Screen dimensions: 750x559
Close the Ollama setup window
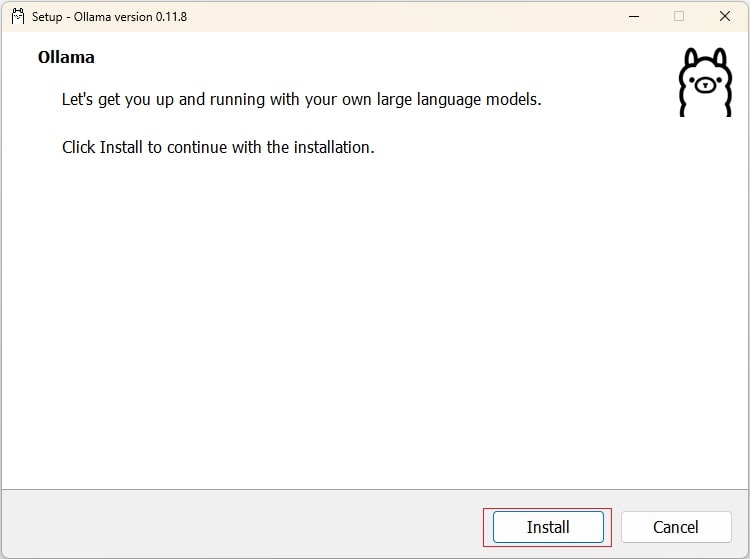click(x=725, y=16)
